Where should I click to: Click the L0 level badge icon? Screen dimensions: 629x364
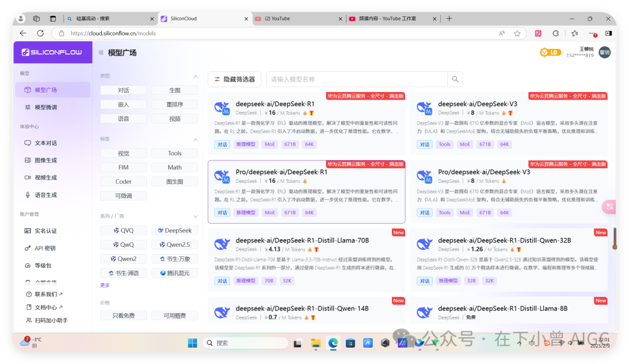(550, 52)
